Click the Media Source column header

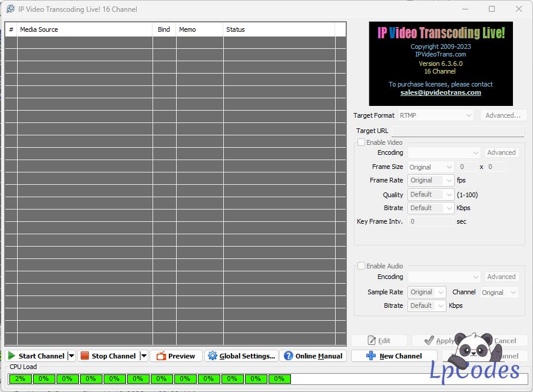84,29
